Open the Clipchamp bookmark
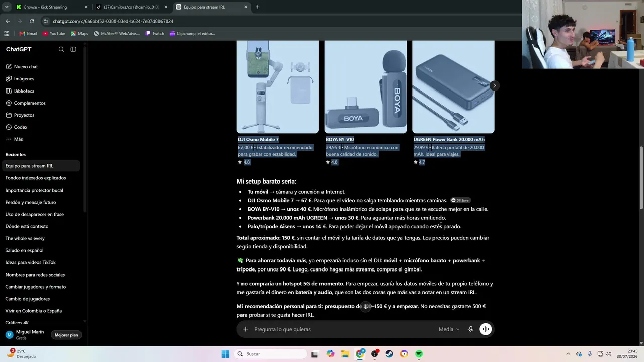Screen dimensions: 644x362 [192, 34]
